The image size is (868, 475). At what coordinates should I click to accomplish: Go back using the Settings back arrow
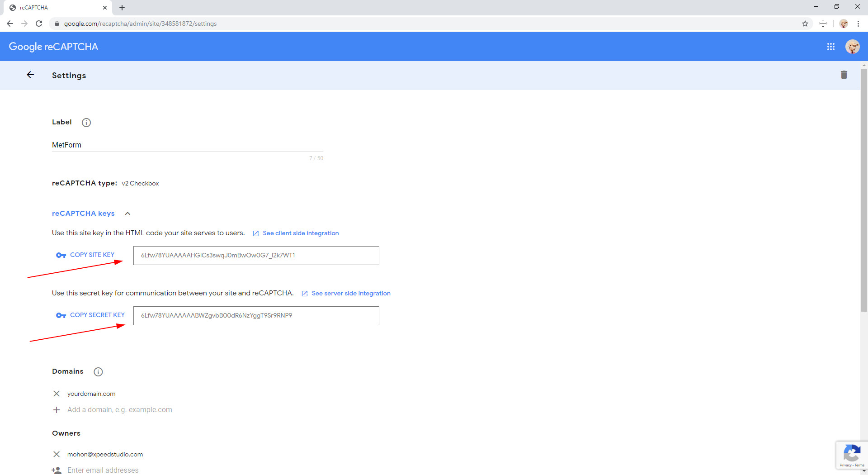coord(30,75)
